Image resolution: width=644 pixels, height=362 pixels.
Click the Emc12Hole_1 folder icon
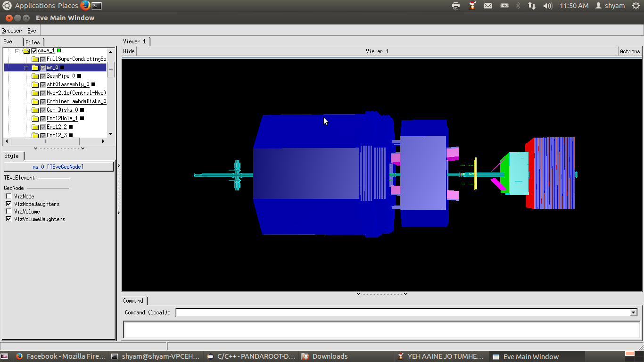coord(35,118)
